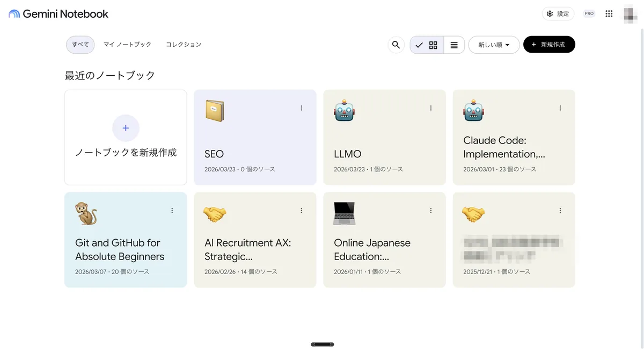Select the マイ ノートブック tab
Viewport: 644px width, 353px height.
[x=127, y=45]
